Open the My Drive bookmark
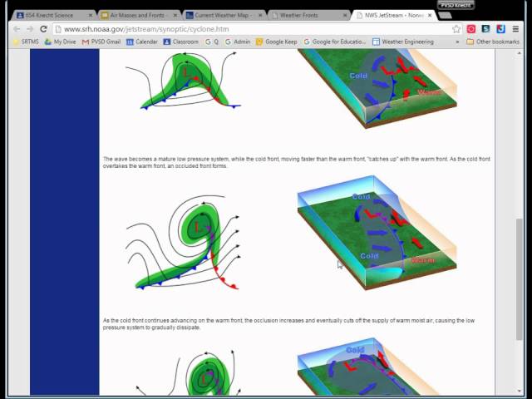 60,42
